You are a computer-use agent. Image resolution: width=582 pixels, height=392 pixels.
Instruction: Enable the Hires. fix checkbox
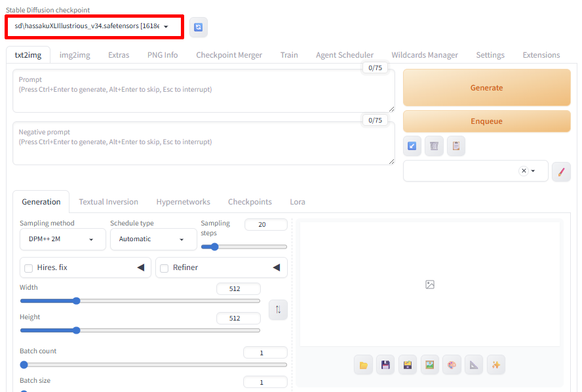[x=29, y=268]
